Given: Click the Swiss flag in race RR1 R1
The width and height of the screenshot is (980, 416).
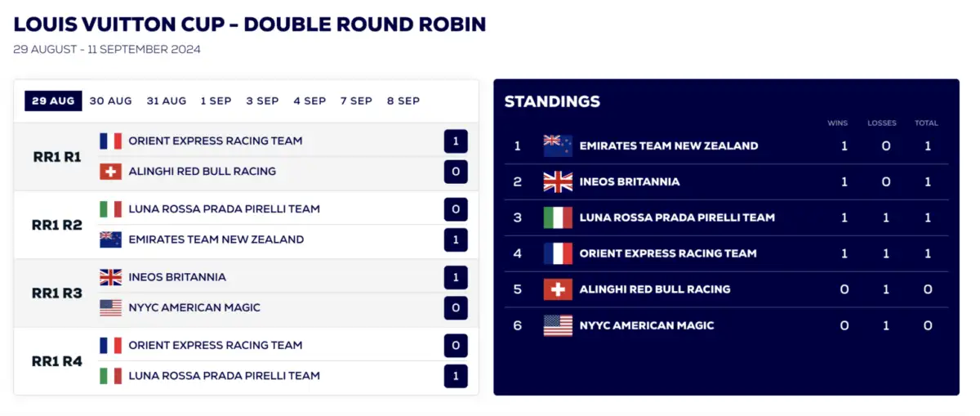Looking at the screenshot, I should (110, 172).
